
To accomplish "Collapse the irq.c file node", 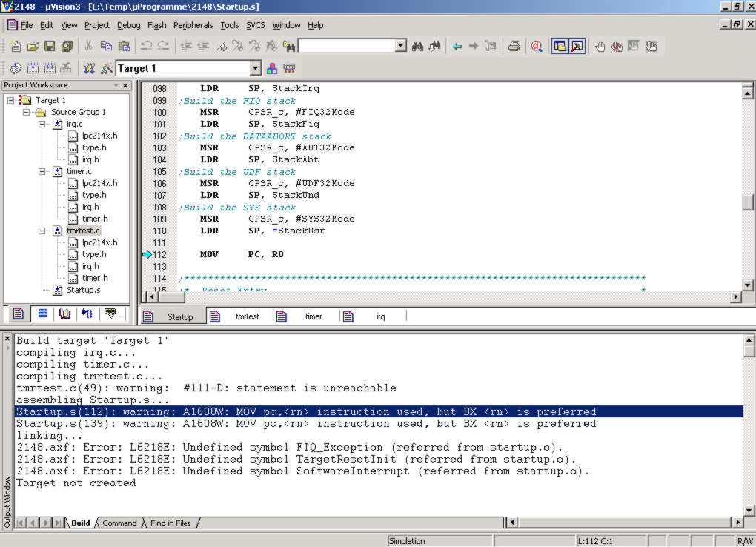I will [x=42, y=124].
